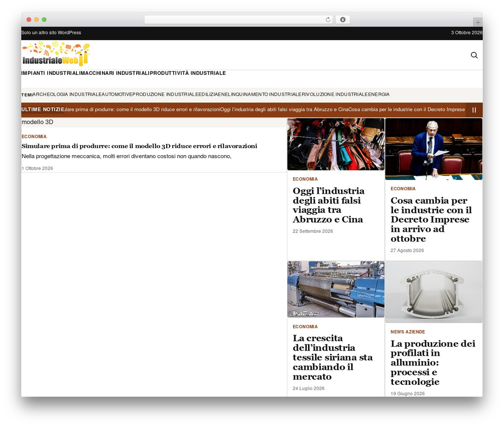This screenshot has width=504, height=427.
Task: Click Economia category above Simulare article
Action: click(34, 137)
